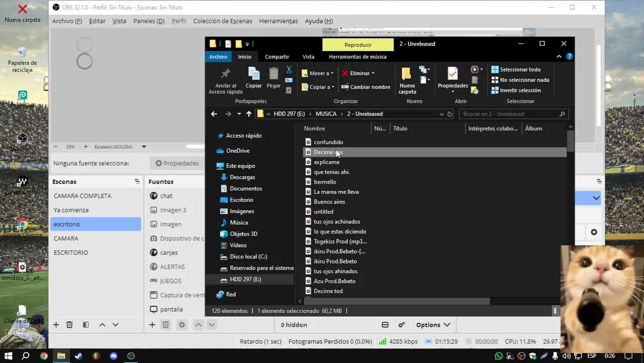Screen dimensions: 644x363
Task: Click the file list vertical scrollbar thumb
Action: coord(570,141)
